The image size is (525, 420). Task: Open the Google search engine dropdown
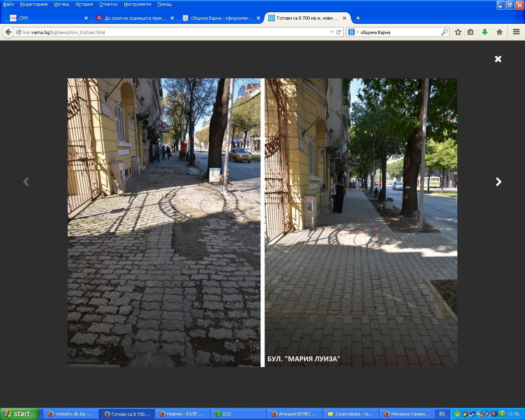353,32
